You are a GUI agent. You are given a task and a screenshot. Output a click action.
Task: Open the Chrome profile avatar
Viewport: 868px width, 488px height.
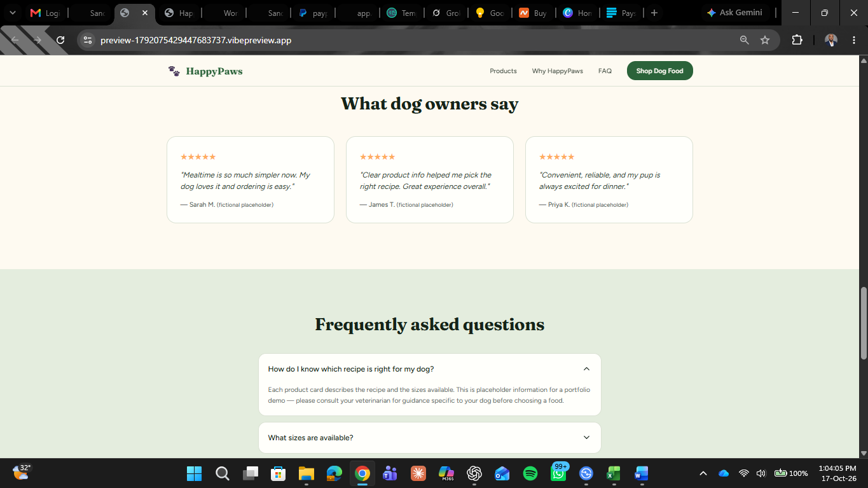[831, 40]
